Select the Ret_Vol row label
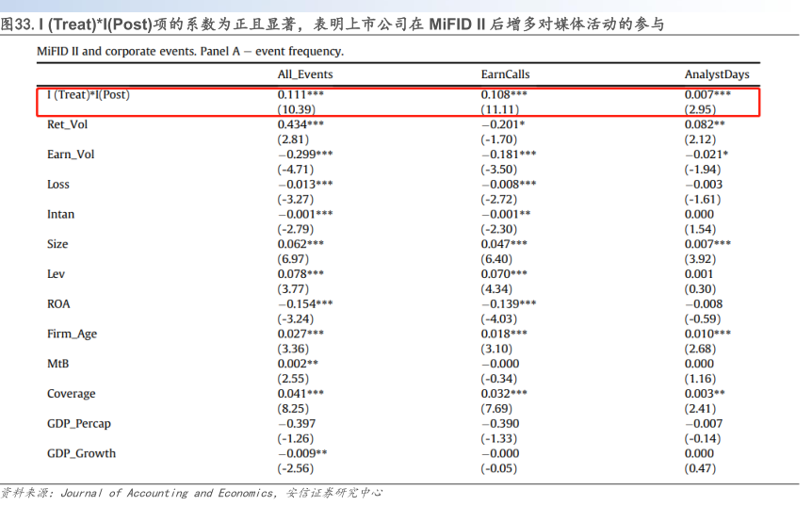This screenshot has width=812, height=522. click(x=67, y=124)
